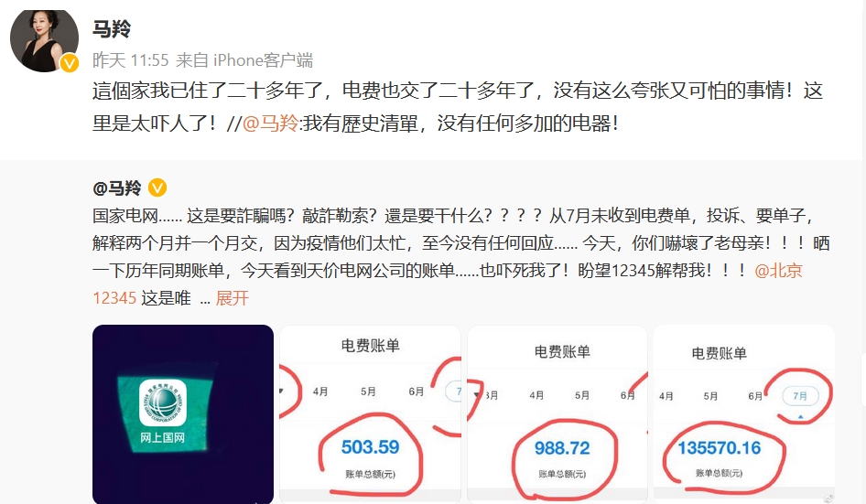Open bill thumbnail showing 988.72
Screen dimensions: 866x504
point(557,414)
